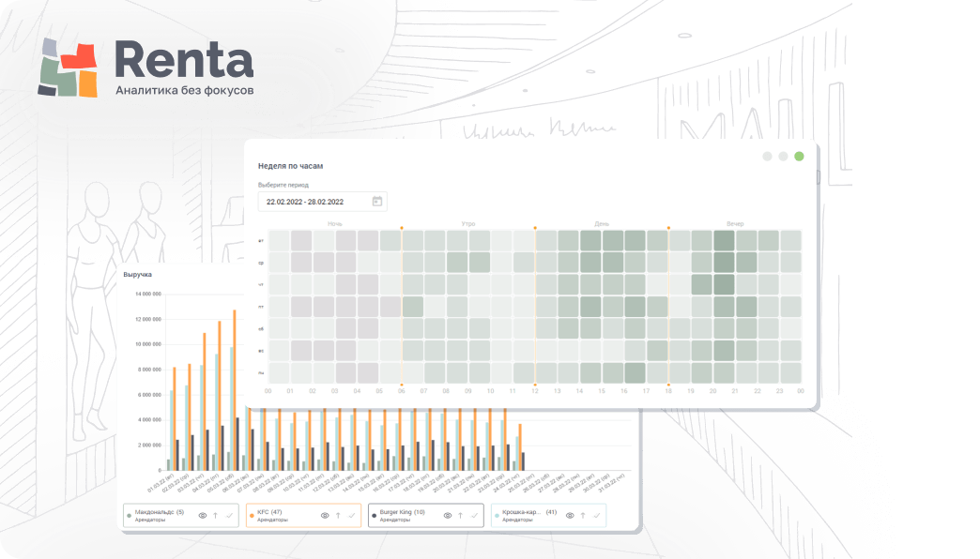Toggle visibility of KFC series
This screenshot has height=559, width=980.
point(325,516)
